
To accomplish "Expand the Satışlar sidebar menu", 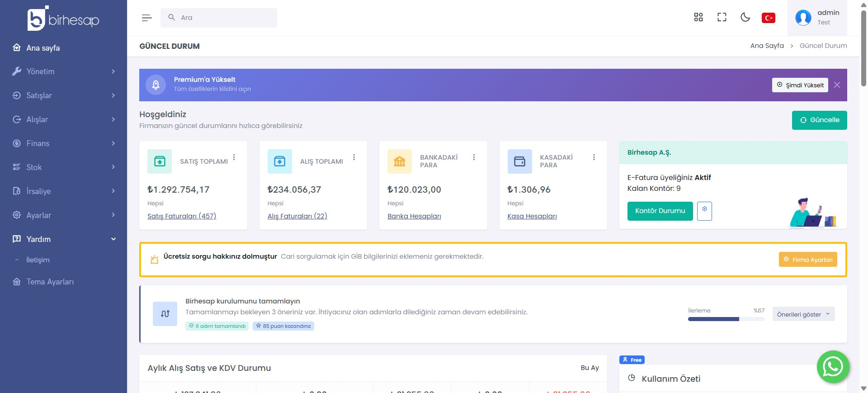I will coord(63,95).
